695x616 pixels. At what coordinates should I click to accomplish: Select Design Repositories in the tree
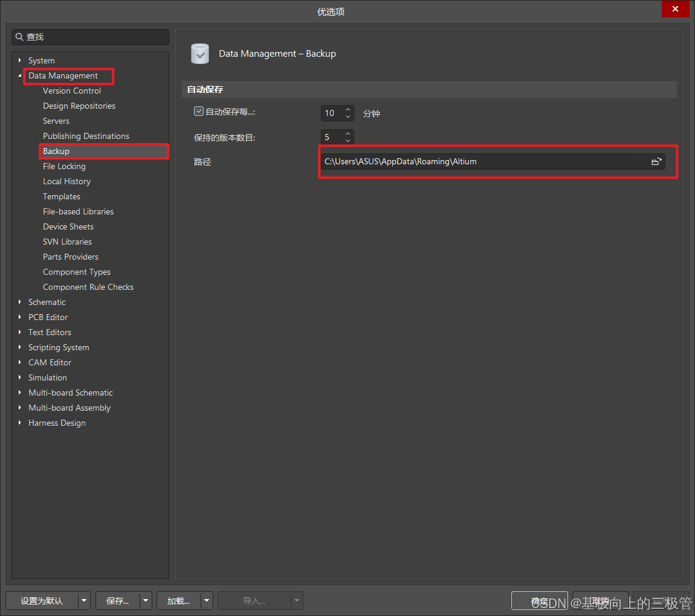(x=79, y=106)
